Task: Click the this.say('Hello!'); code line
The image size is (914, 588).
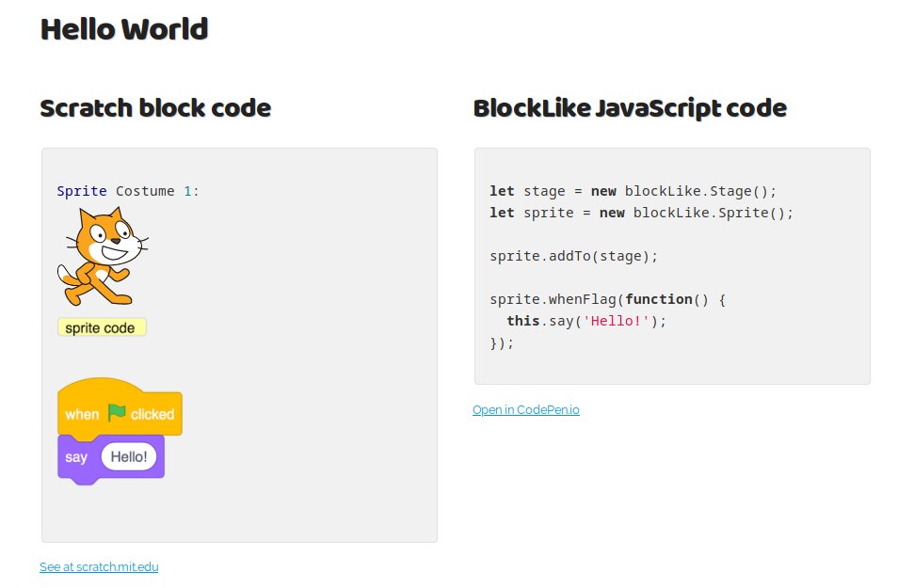Action: click(586, 321)
